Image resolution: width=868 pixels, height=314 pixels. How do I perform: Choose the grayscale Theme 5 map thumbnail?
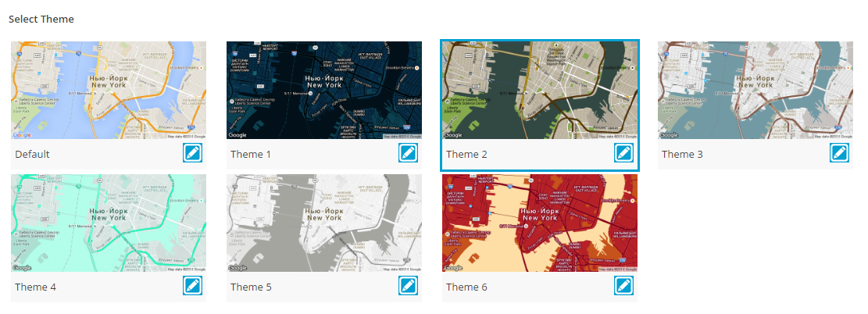(x=324, y=223)
